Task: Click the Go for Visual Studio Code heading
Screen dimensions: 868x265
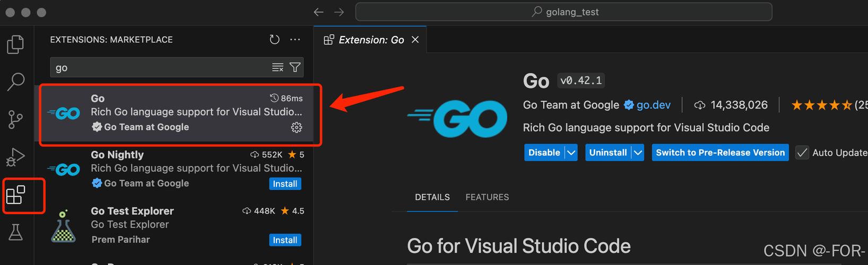Action: coord(519,246)
